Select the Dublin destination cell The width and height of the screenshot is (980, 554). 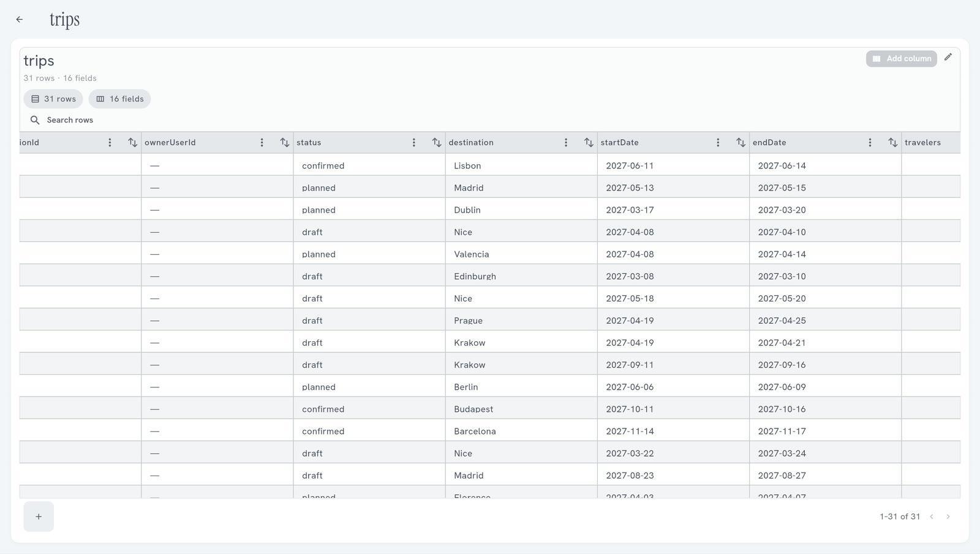coord(521,209)
